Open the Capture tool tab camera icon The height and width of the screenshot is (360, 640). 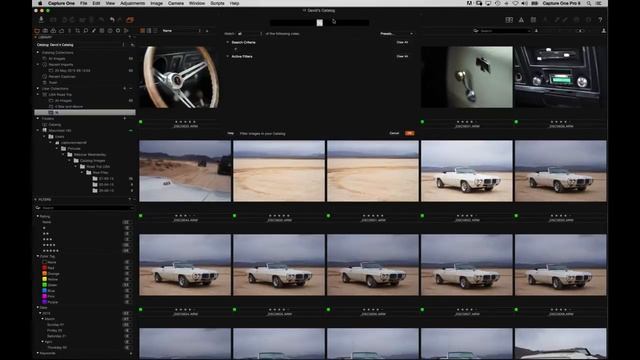(45, 31)
